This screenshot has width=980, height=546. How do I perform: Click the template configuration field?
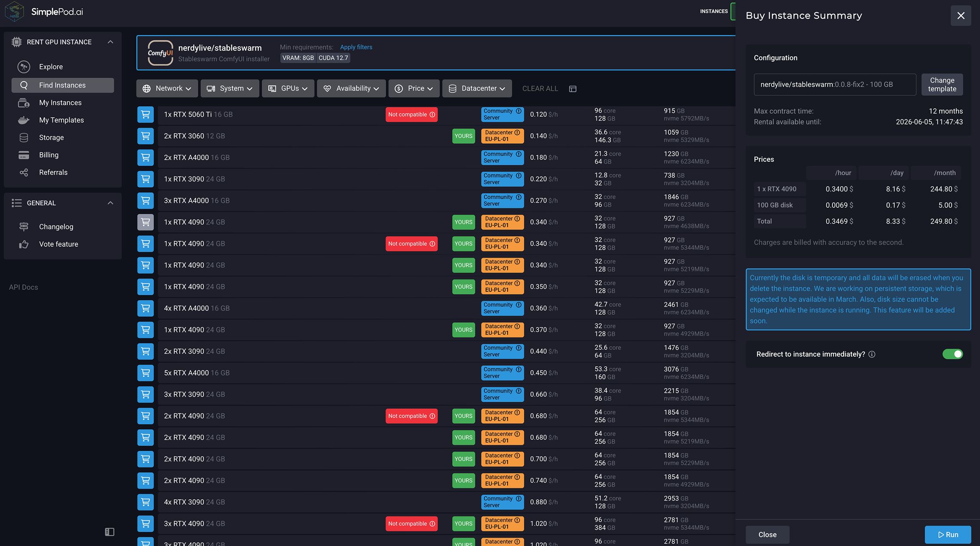tap(835, 85)
